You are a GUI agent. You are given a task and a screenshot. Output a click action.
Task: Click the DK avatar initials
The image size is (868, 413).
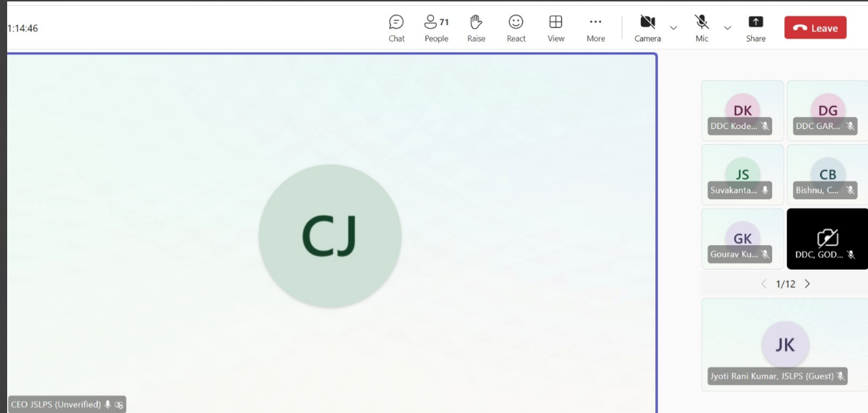point(743,110)
